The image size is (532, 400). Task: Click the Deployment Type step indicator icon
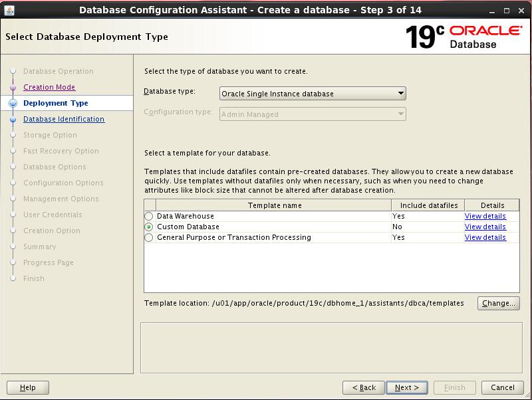point(13,104)
